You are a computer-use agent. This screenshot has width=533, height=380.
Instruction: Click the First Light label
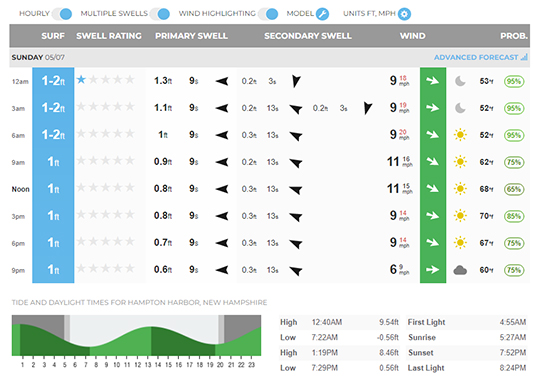[426, 322]
